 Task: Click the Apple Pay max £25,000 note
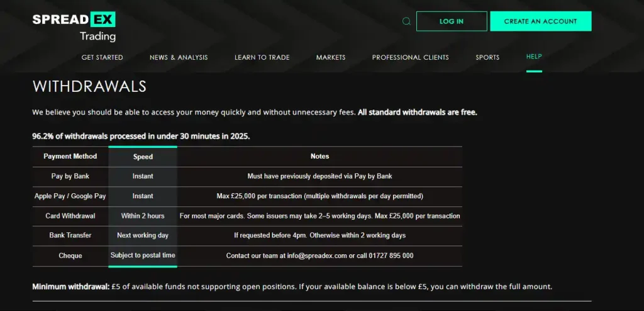[319, 196]
